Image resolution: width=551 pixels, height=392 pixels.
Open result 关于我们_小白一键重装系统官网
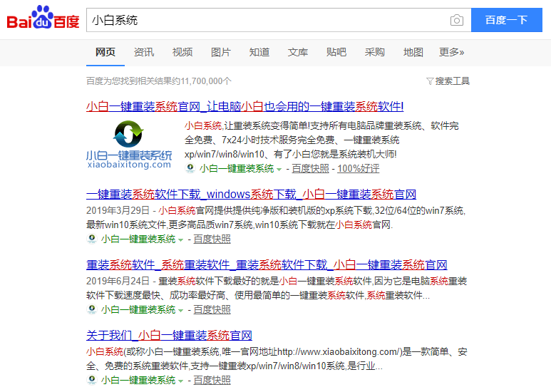coord(170,336)
